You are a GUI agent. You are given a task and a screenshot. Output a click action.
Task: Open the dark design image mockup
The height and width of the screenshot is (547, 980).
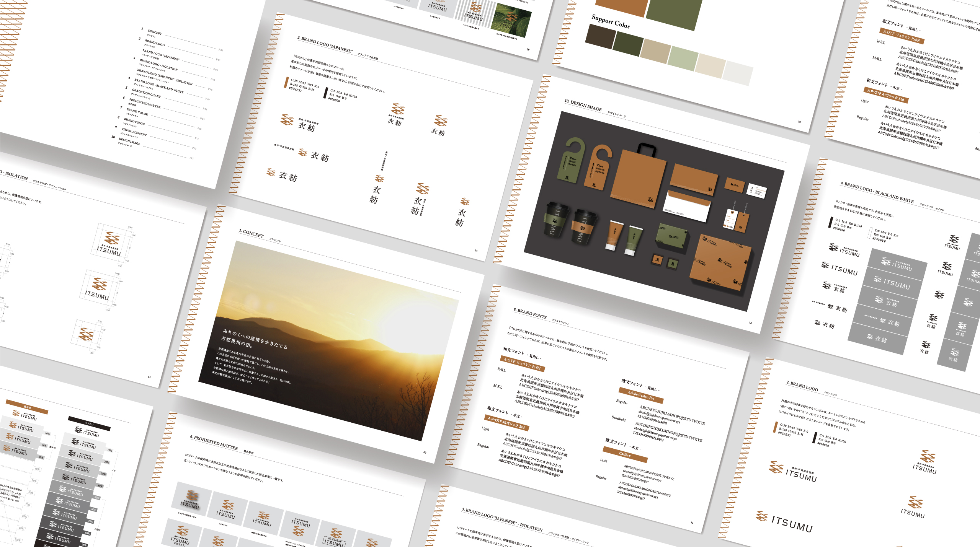(x=654, y=211)
